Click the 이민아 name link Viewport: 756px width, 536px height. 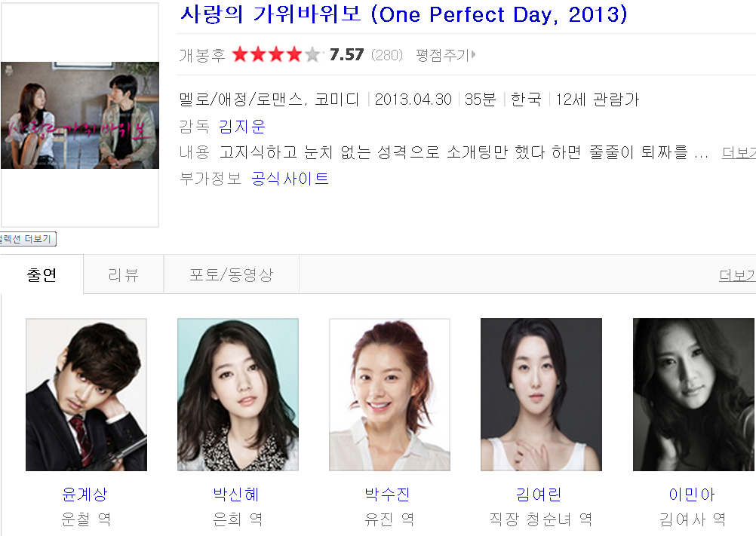[692, 494]
